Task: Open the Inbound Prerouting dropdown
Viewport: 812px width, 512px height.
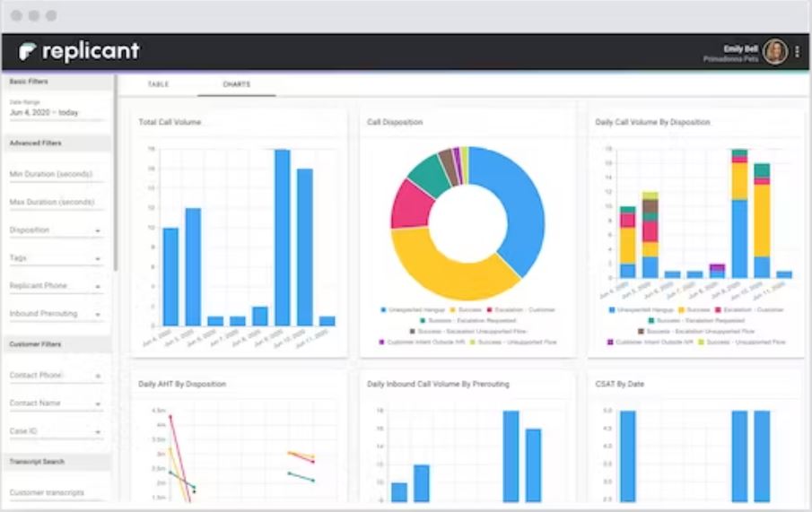Action: 56,314
